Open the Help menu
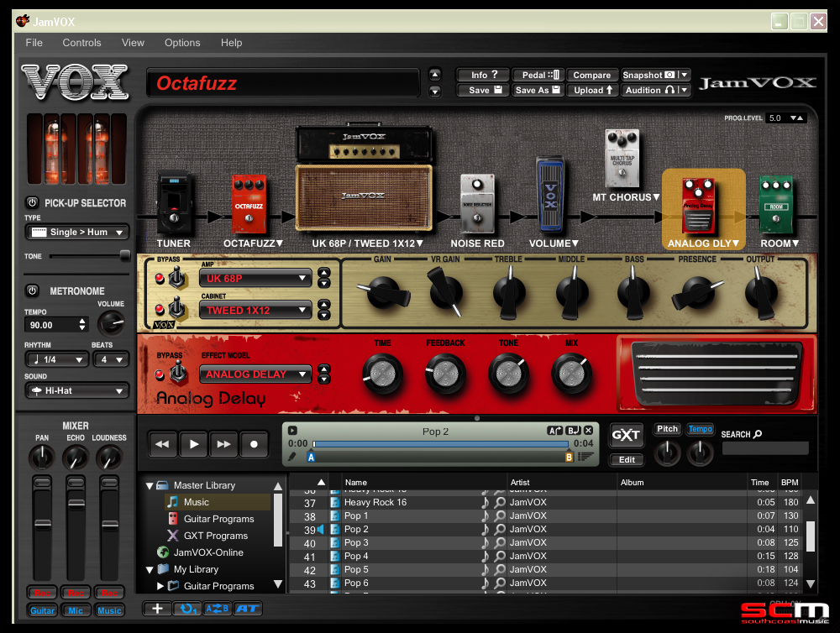840x633 pixels. tap(232, 42)
